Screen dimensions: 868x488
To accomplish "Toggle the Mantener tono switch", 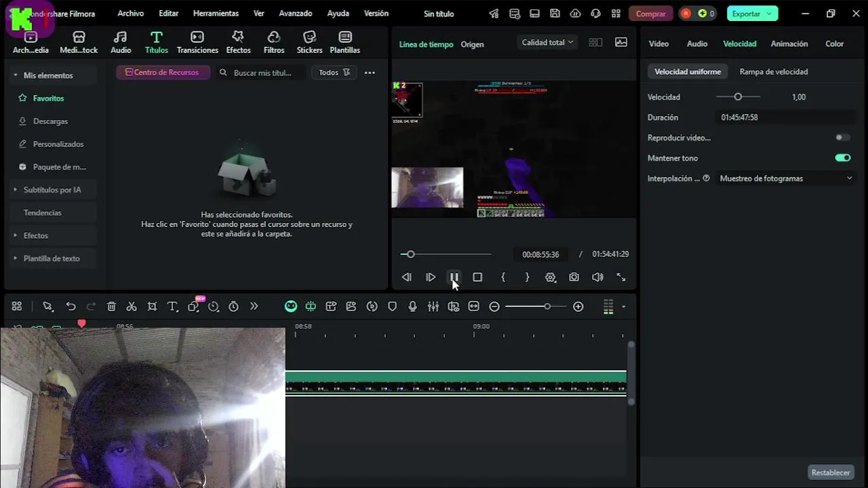I will coord(843,158).
